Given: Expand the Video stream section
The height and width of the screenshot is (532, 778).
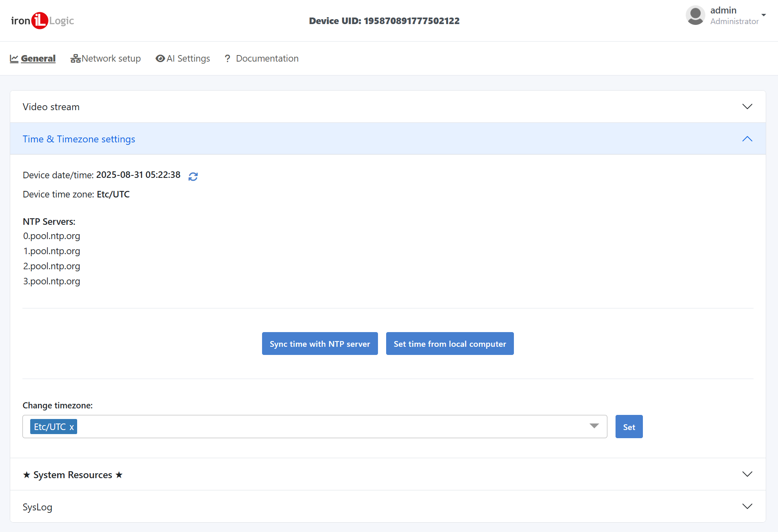Looking at the screenshot, I should click(x=747, y=106).
